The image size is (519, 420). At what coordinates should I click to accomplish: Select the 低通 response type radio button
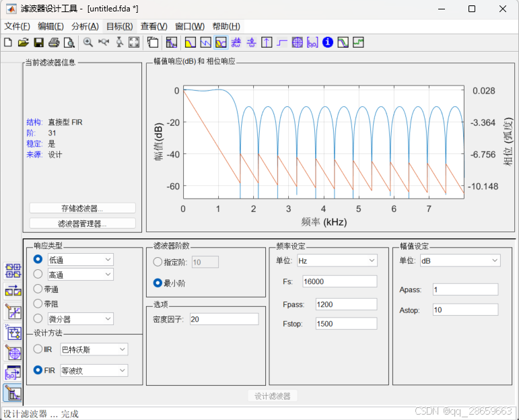(38, 259)
